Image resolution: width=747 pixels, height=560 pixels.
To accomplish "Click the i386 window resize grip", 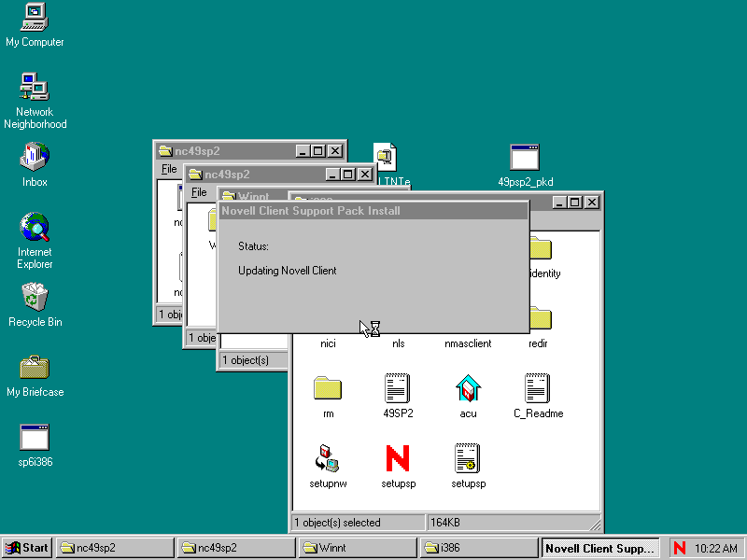I will pos(595,525).
